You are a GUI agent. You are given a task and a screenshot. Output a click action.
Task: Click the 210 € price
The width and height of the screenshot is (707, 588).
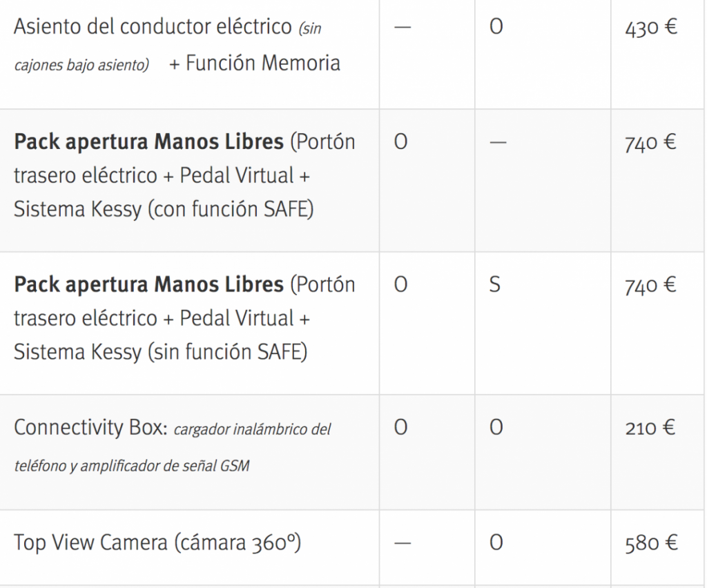point(650,428)
